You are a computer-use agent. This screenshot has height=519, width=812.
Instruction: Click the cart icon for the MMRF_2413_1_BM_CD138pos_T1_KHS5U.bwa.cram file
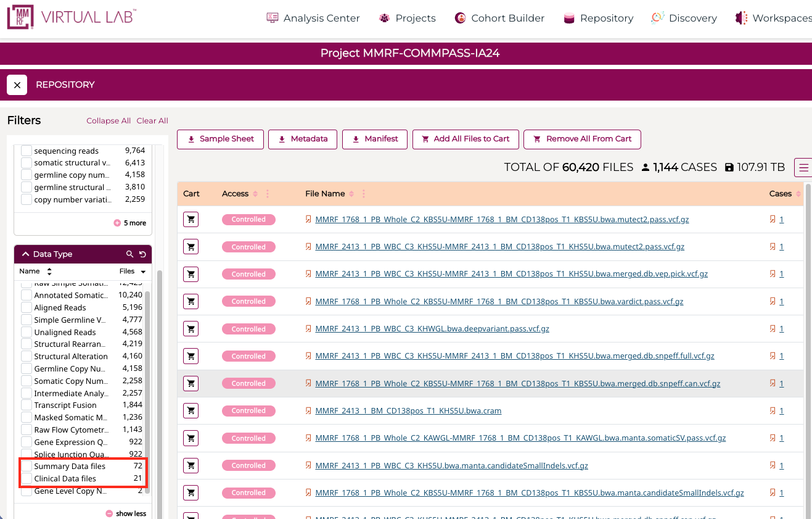pyautogui.click(x=191, y=411)
